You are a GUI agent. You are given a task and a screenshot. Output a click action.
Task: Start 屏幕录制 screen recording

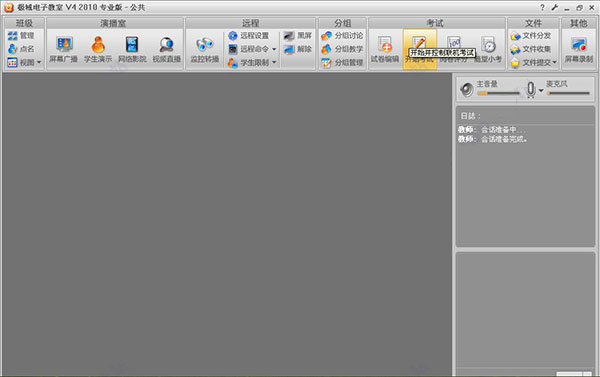tap(579, 50)
